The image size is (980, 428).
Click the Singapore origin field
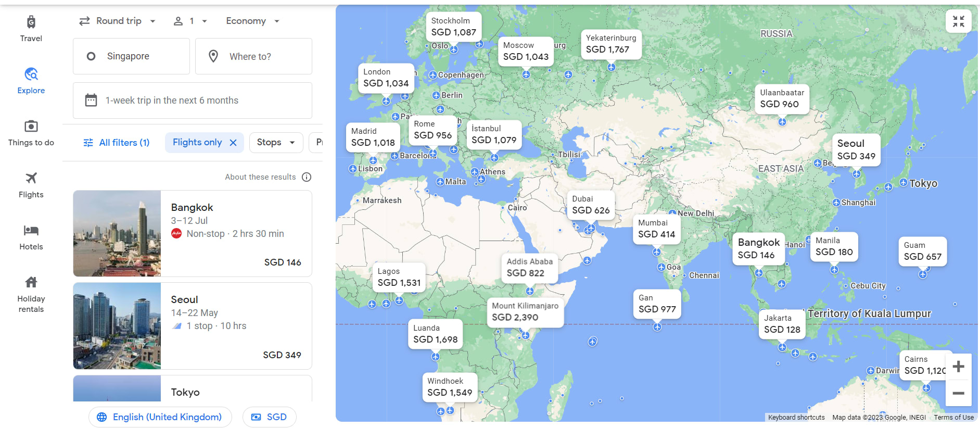tap(131, 56)
